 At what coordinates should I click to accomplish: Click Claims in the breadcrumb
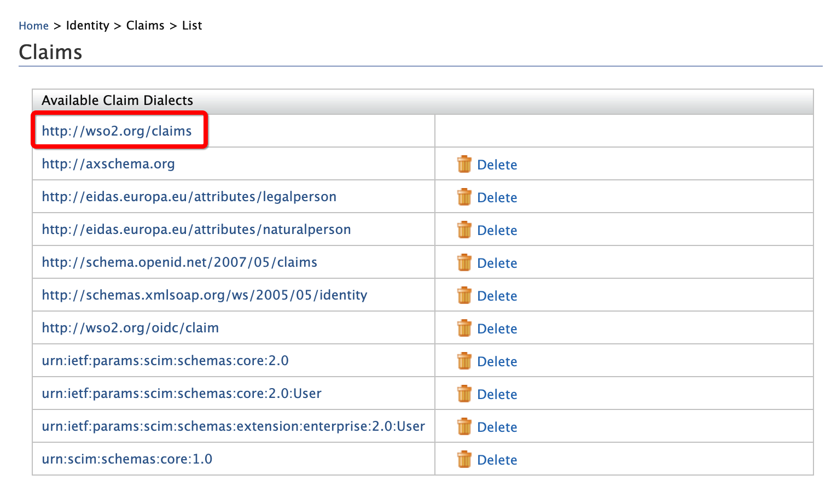[x=145, y=26]
